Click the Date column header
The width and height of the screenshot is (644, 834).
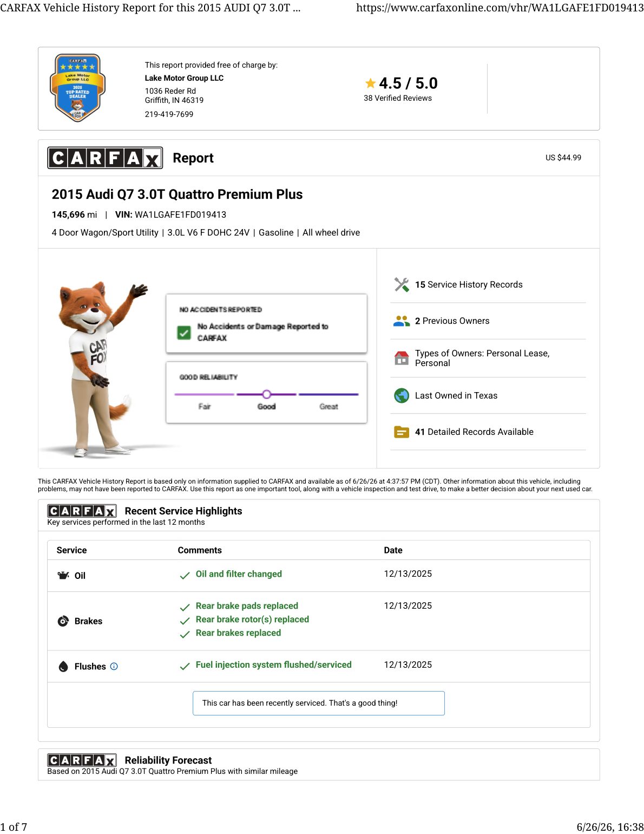[393, 550]
